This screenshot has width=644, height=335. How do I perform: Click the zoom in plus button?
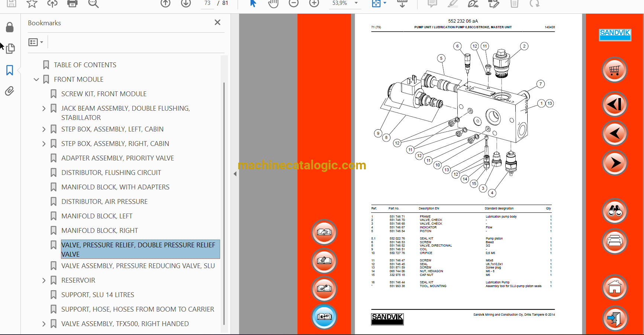pyautogui.click(x=314, y=3)
